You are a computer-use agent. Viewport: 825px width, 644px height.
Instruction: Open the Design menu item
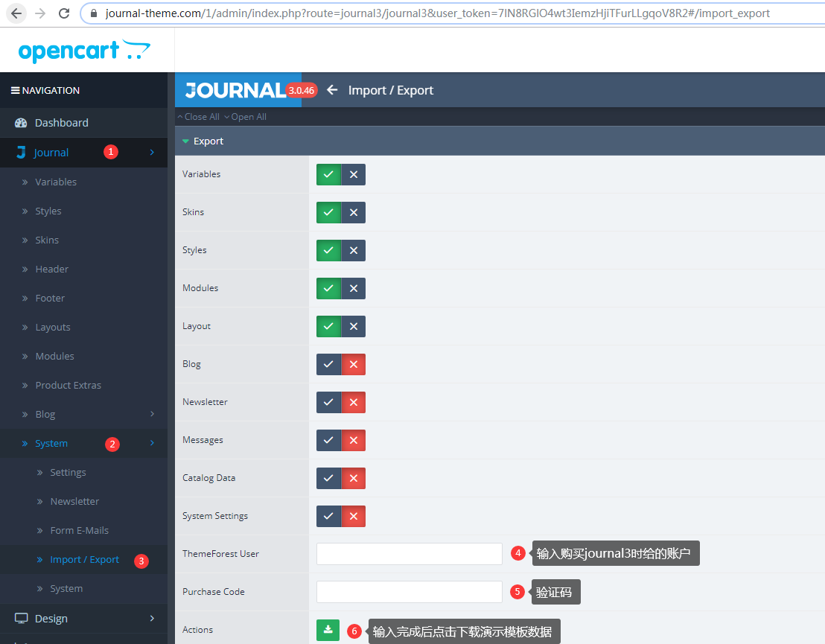coord(51,618)
